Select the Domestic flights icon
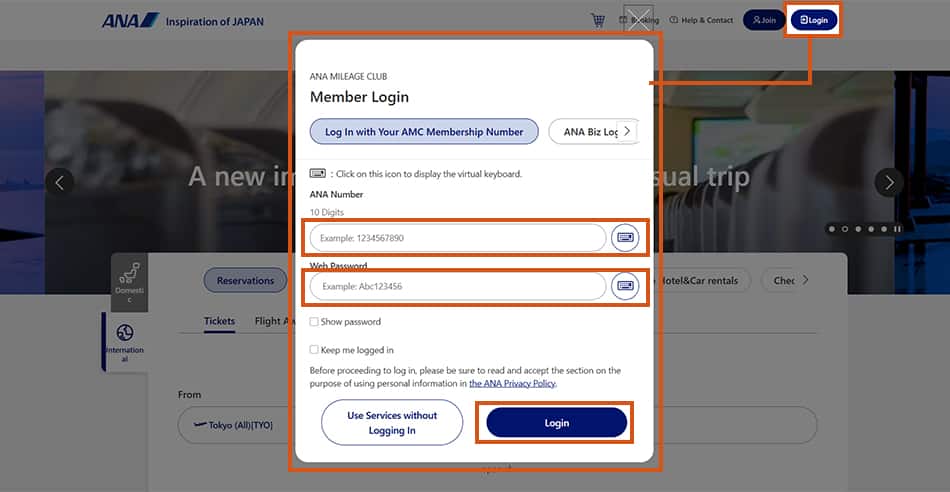 [x=129, y=277]
